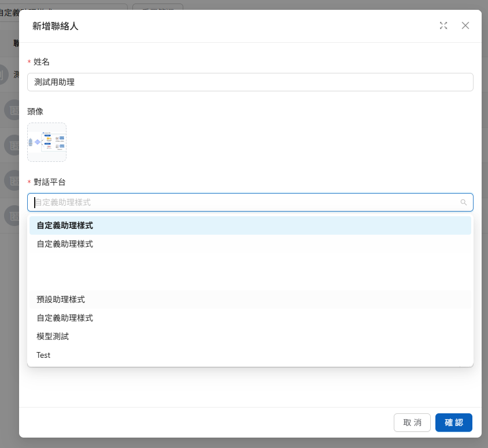The height and width of the screenshot is (448, 488).
Task: Focus the 姓名 field containing 測試用助理
Action: click(250, 82)
